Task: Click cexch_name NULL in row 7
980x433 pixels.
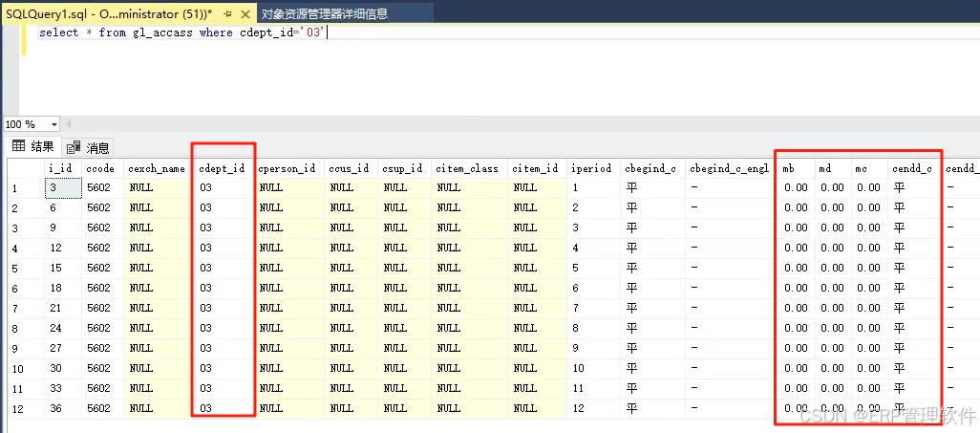Action: (x=159, y=308)
